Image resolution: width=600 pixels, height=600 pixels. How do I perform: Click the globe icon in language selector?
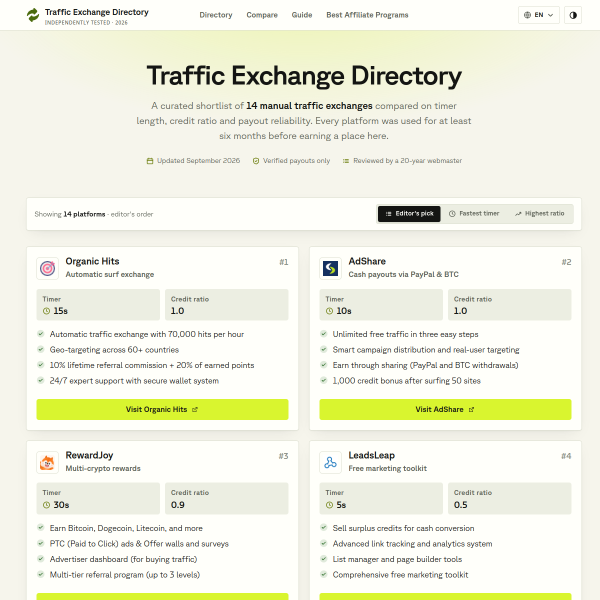pos(527,15)
